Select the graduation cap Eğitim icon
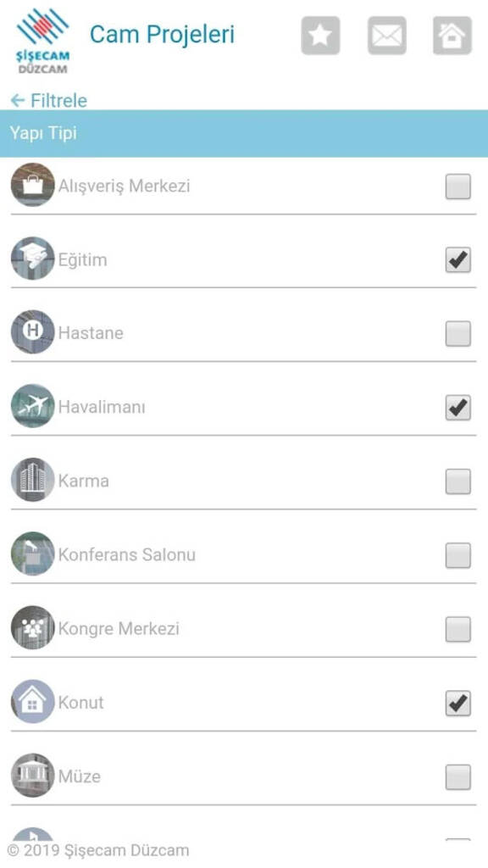Image resolution: width=488 pixels, height=868 pixels. point(33,259)
